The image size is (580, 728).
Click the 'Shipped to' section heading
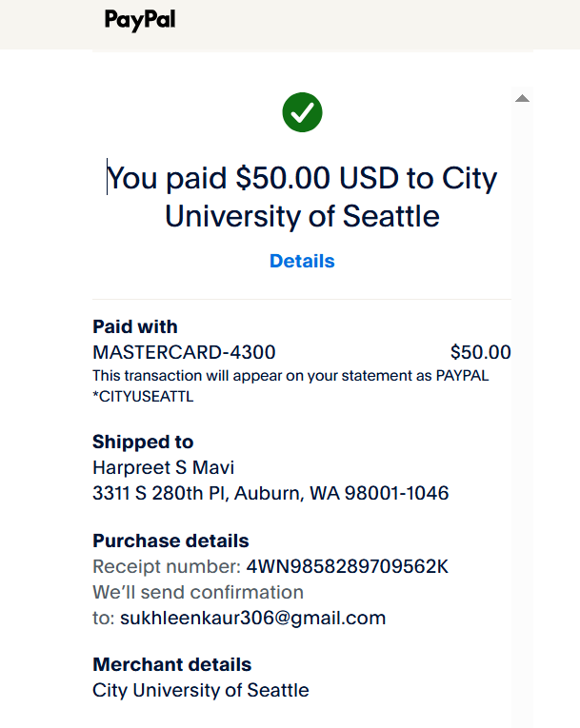coord(143,442)
